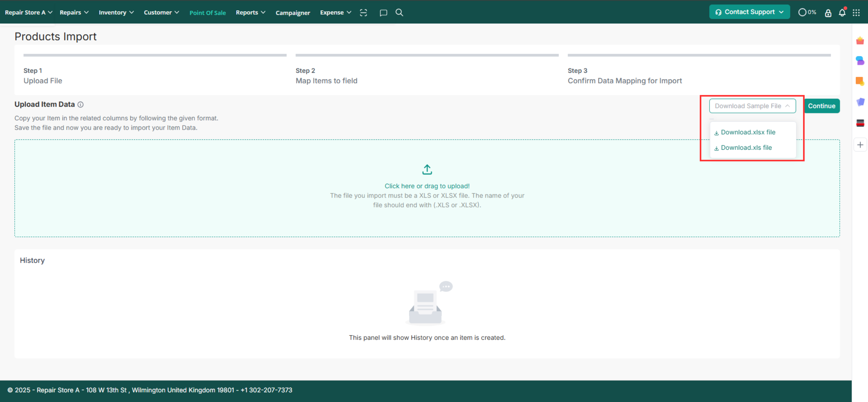Open the Expense dropdown menu
868x402 pixels.
pos(336,12)
